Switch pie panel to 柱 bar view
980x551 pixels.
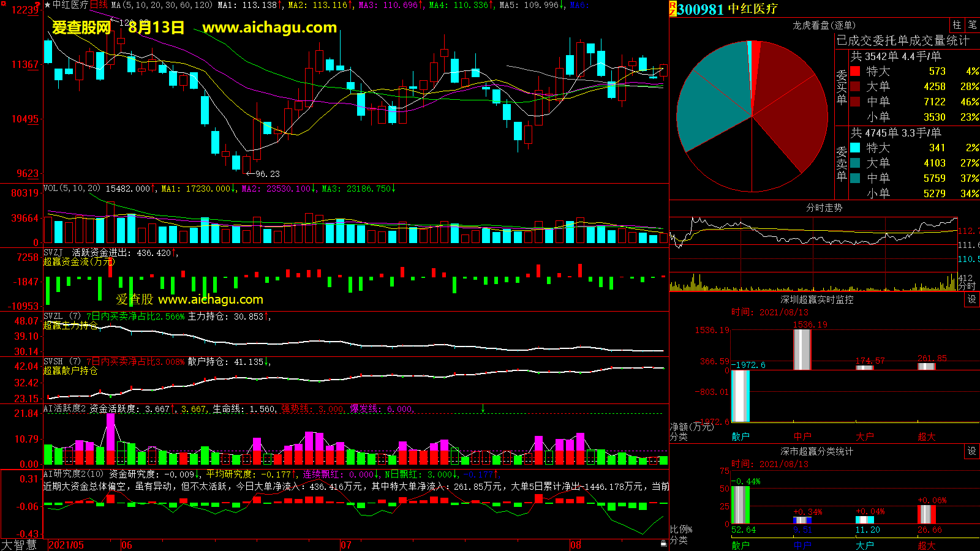pos(957,25)
